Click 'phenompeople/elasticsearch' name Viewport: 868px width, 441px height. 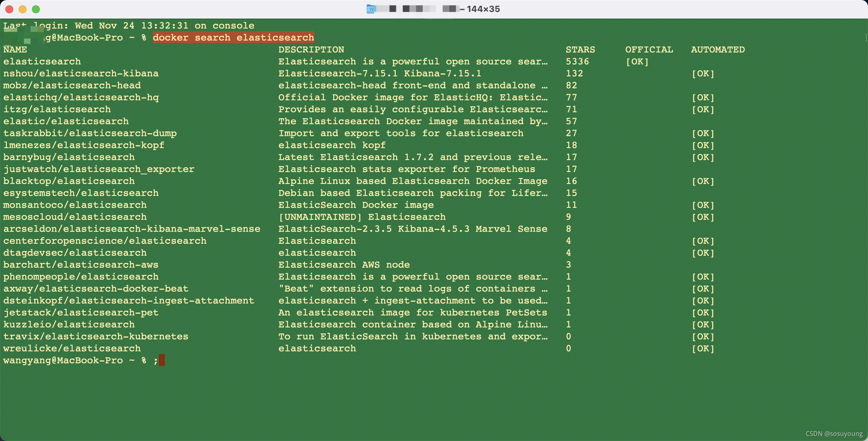coord(81,277)
